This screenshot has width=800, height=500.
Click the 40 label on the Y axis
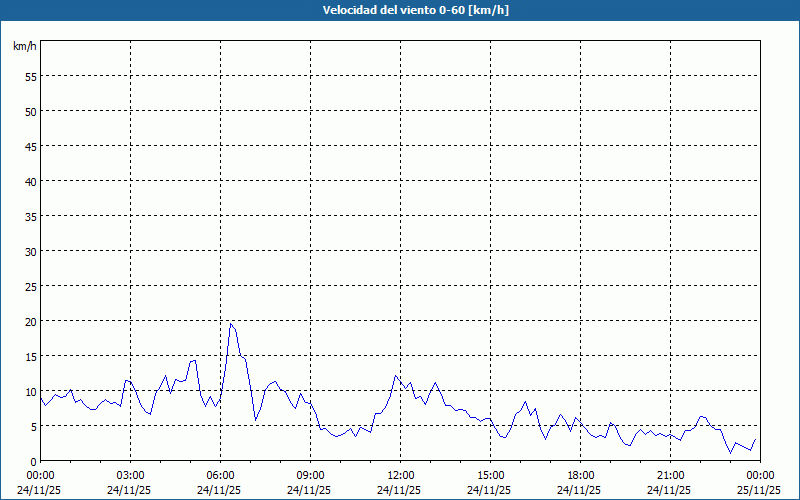(30, 181)
